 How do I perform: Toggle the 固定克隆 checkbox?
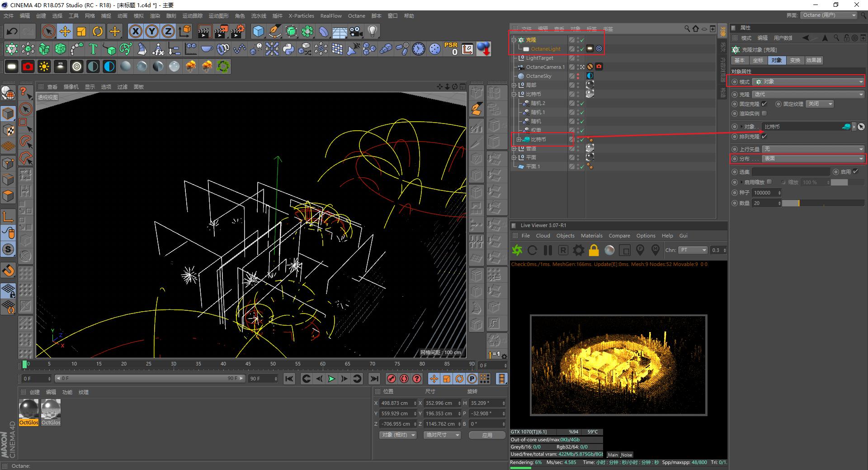(x=764, y=104)
